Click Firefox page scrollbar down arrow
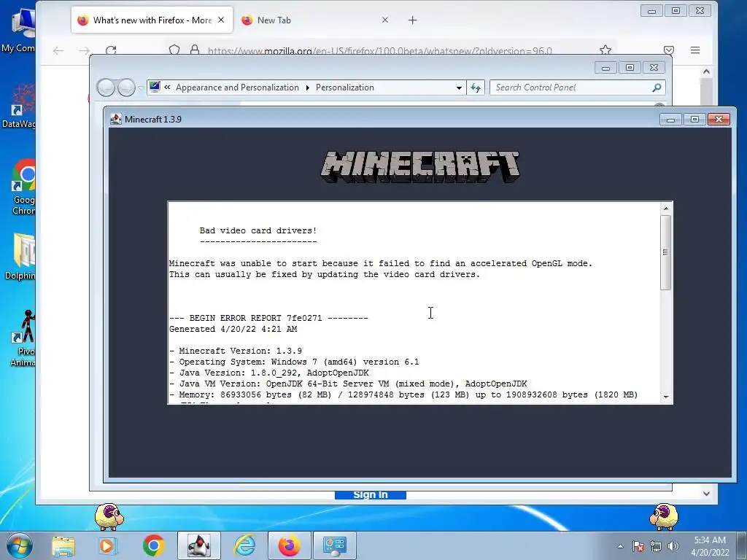This screenshot has height=560, width=747. click(x=706, y=494)
